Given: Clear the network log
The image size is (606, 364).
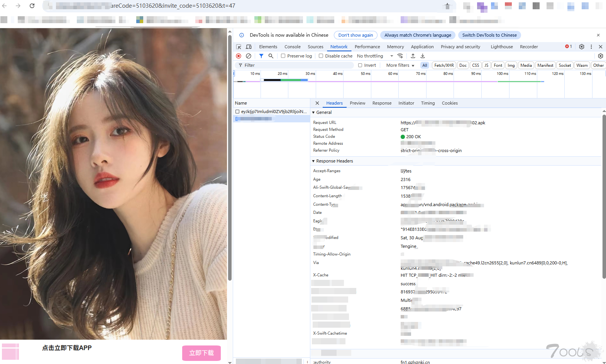Looking at the screenshot, I should 249,56.
